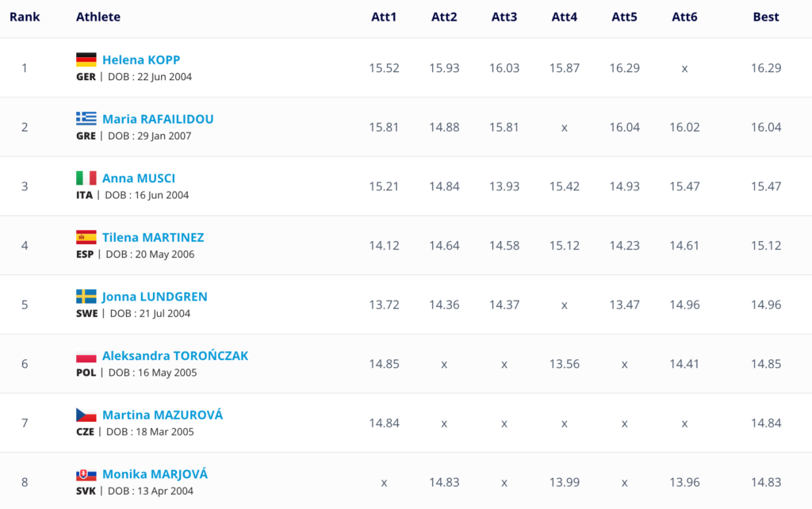Click the Rank column header

25,17
